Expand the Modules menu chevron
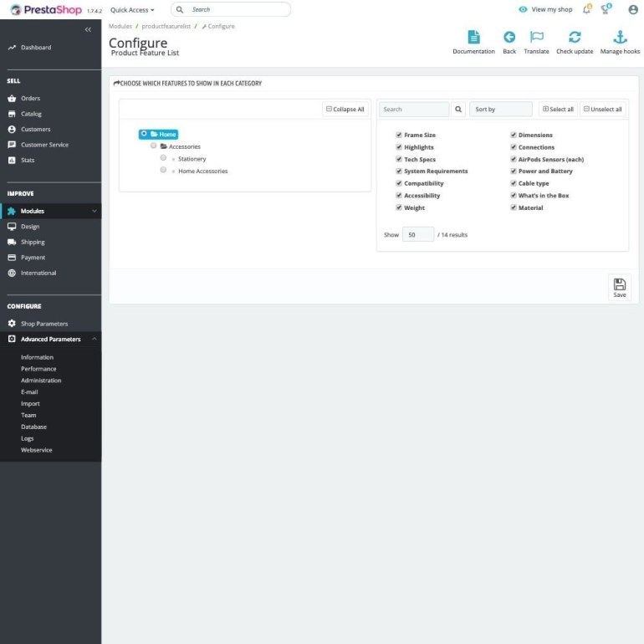Image resolution: width=644 pixels, height=644 pixels. coord(94,211)
